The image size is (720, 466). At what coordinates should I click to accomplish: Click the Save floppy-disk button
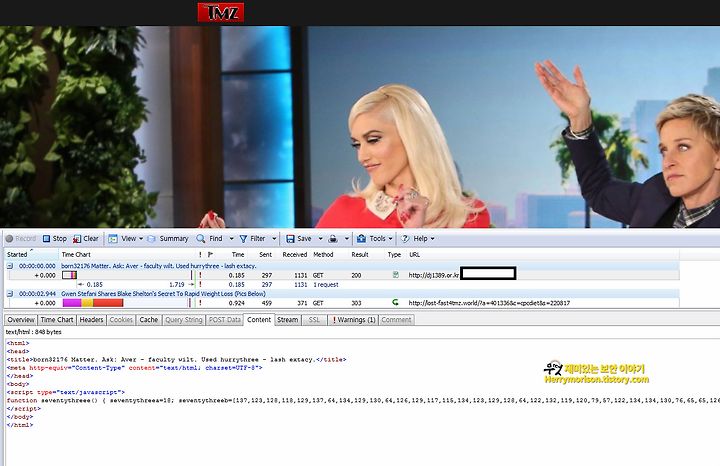298,239
